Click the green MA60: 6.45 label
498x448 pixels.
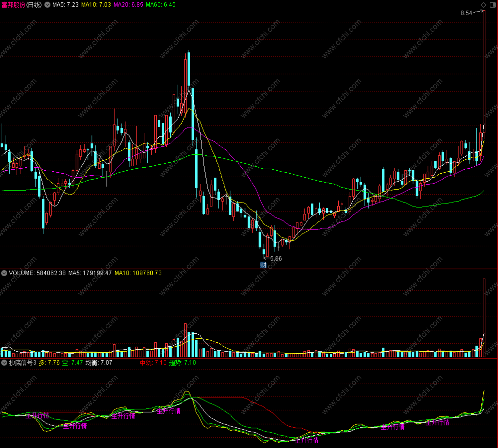pos(161,5)
